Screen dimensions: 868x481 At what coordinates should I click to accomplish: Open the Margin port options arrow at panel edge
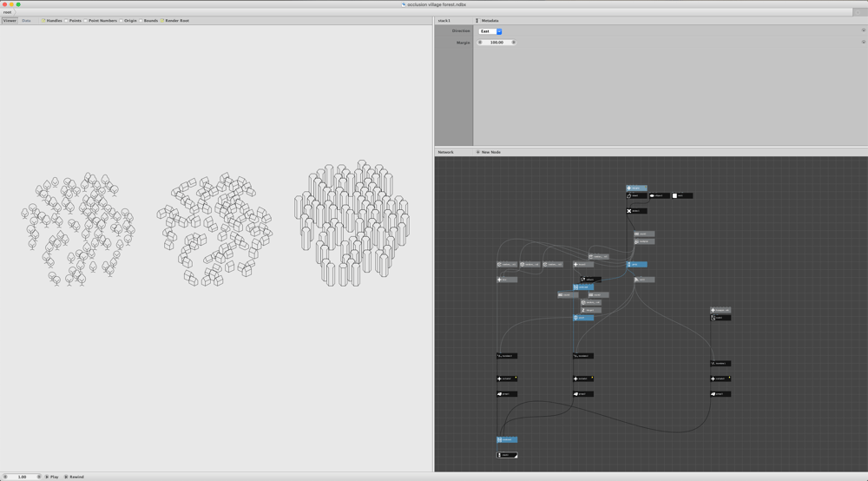coord(863,42)
